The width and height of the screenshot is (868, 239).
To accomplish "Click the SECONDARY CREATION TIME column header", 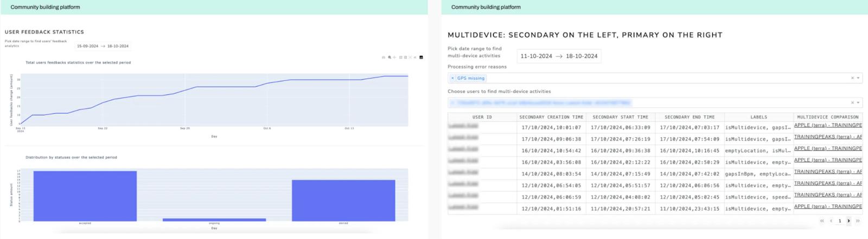I will (x=551, y=117).
